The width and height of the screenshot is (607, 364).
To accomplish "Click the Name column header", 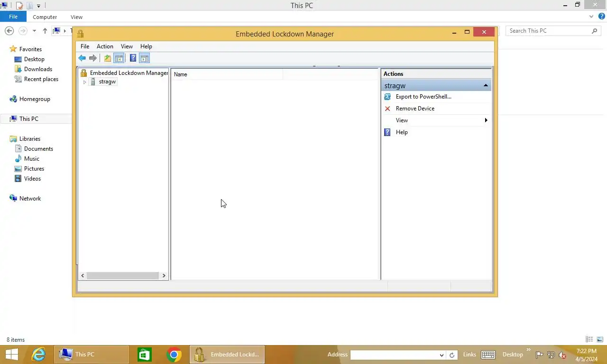I will 228,74.
